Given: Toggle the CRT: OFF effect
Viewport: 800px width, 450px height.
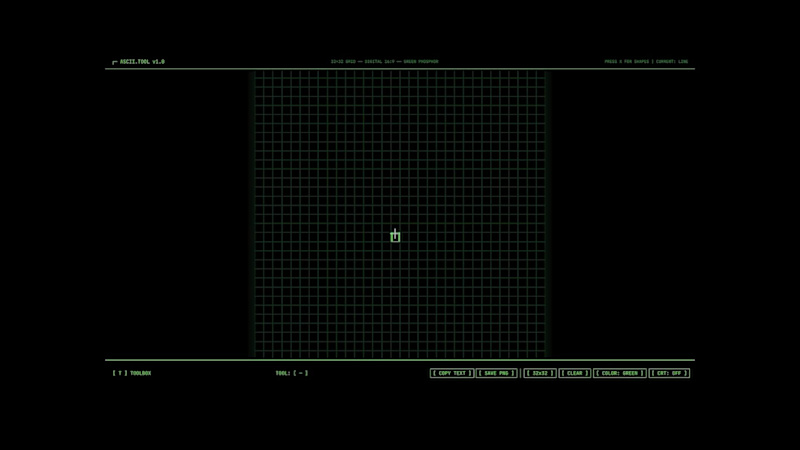Looking at the screenshot, I should coord(669,373).
